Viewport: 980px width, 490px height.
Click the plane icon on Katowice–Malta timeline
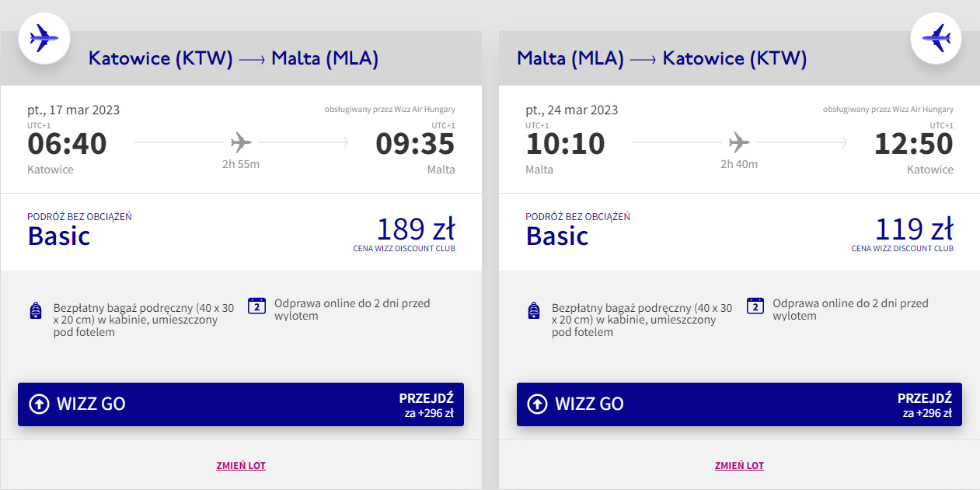(241, 142)
